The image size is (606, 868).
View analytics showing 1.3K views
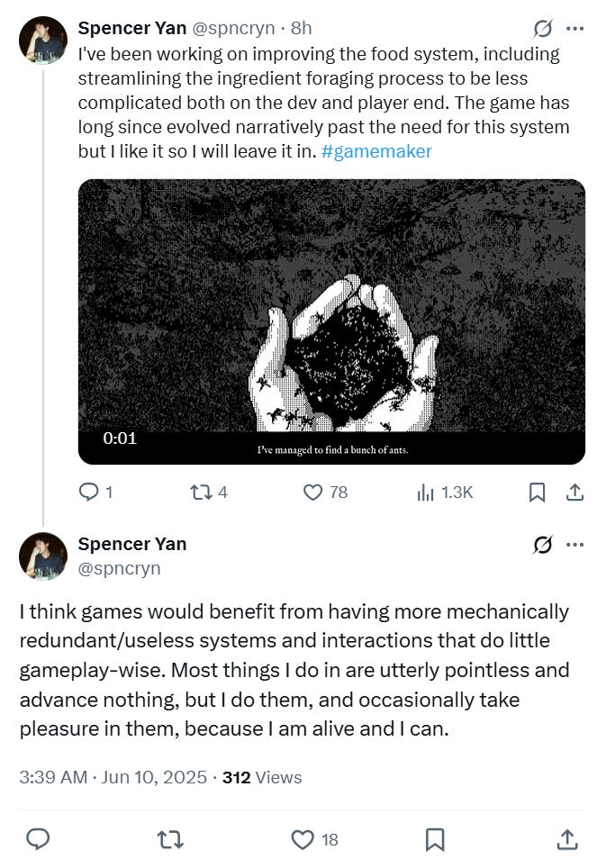click(425, 492)
